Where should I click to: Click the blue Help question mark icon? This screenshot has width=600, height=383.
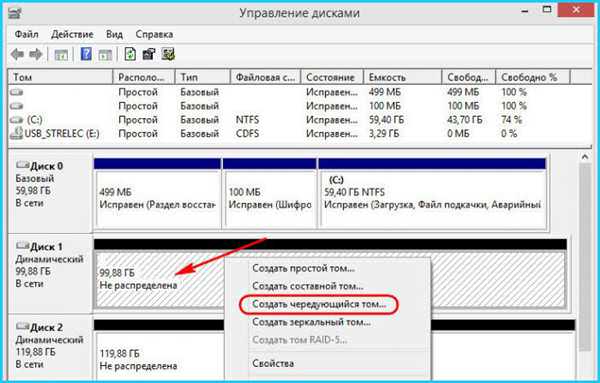[x=86, y=54]
